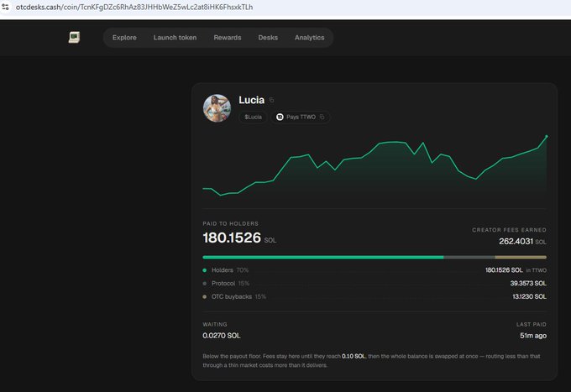Click the 13.1230 SOL buybacks amount

pos(530,296)
